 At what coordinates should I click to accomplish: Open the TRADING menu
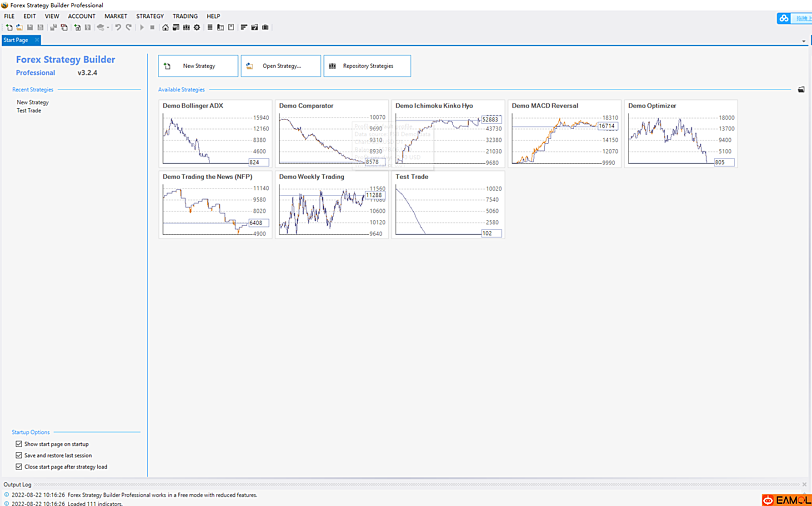pyautogui.click(x=185, y=16)
